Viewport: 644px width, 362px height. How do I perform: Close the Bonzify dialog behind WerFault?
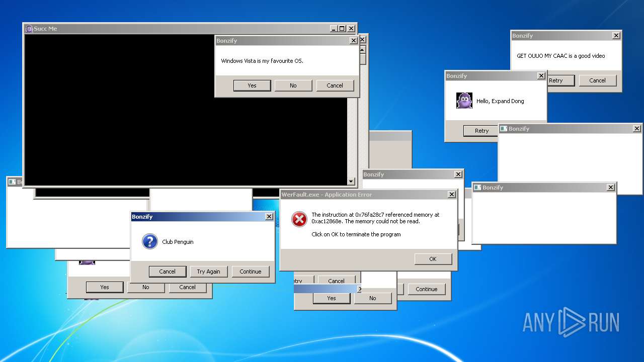(x=458, y=174)
